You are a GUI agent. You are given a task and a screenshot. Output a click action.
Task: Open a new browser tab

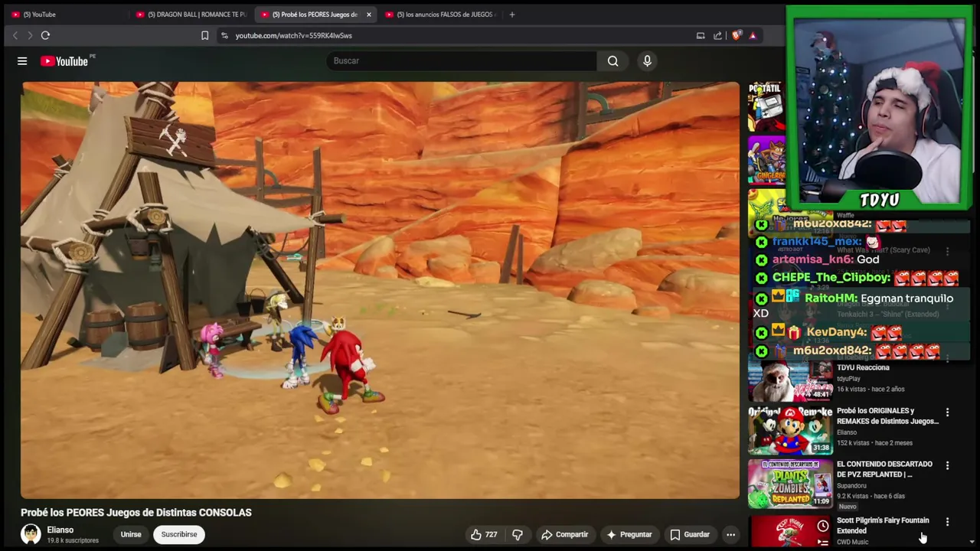point(511,15)
